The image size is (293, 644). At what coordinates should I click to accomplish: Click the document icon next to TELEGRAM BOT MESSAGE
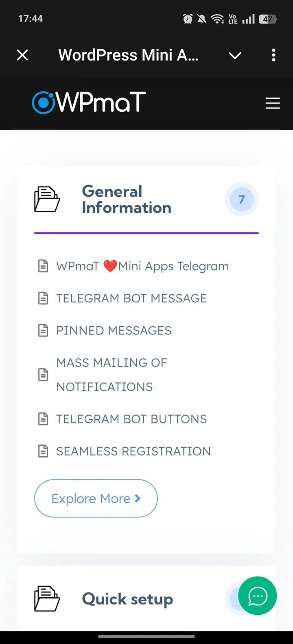click(43, 298)
